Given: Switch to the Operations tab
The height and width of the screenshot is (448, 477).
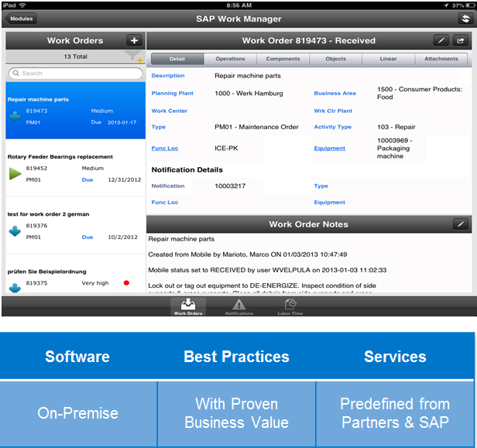Looking at the screenshot, I should [x=230, y=59].
